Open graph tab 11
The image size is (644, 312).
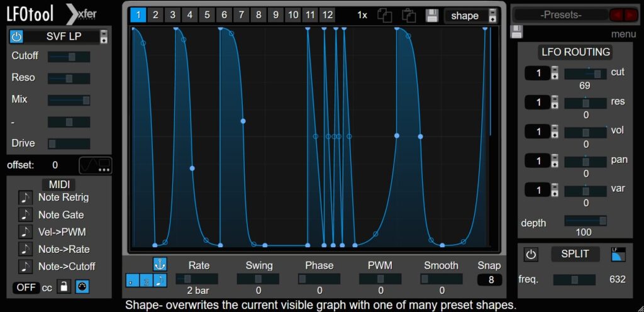tap(311, 15)
